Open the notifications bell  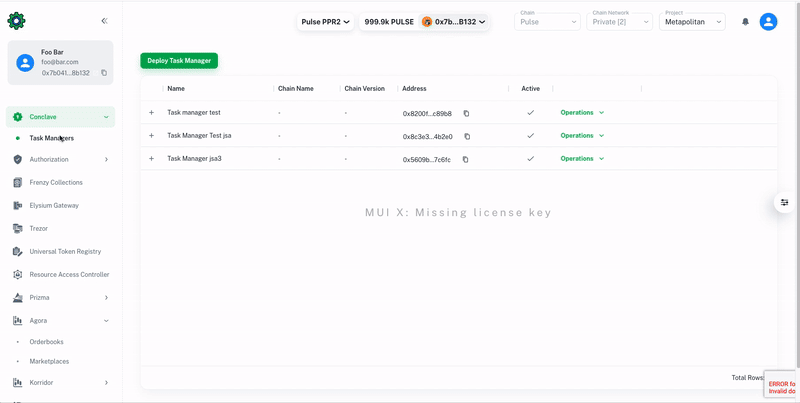pyautogui.click(x=745, y=22)
